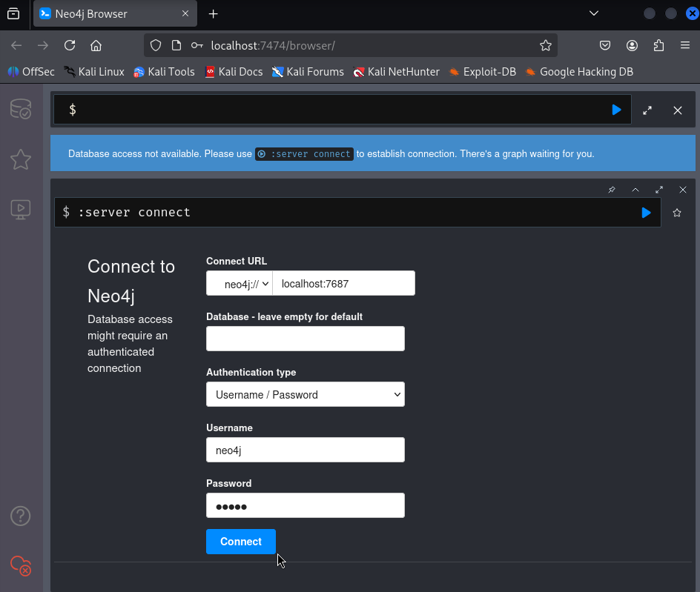
Task: Go forward in browser history
Action: click(43, 45)
